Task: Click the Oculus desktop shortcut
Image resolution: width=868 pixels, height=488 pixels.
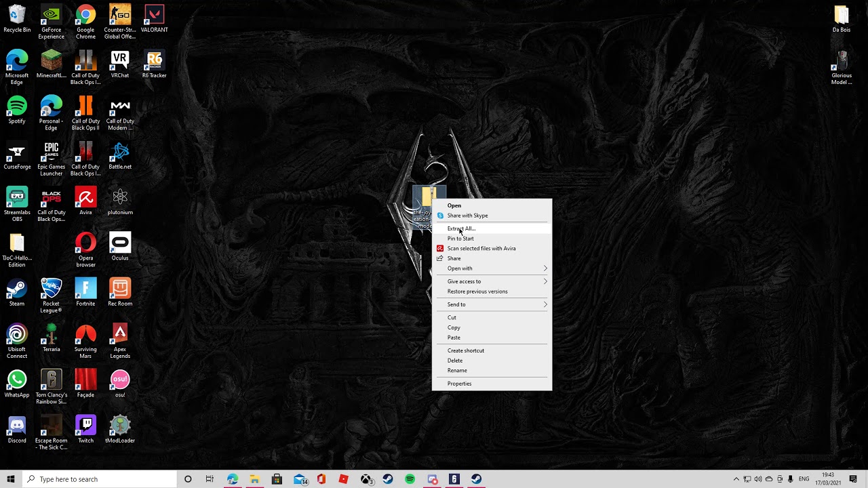Action: point(120,247)
